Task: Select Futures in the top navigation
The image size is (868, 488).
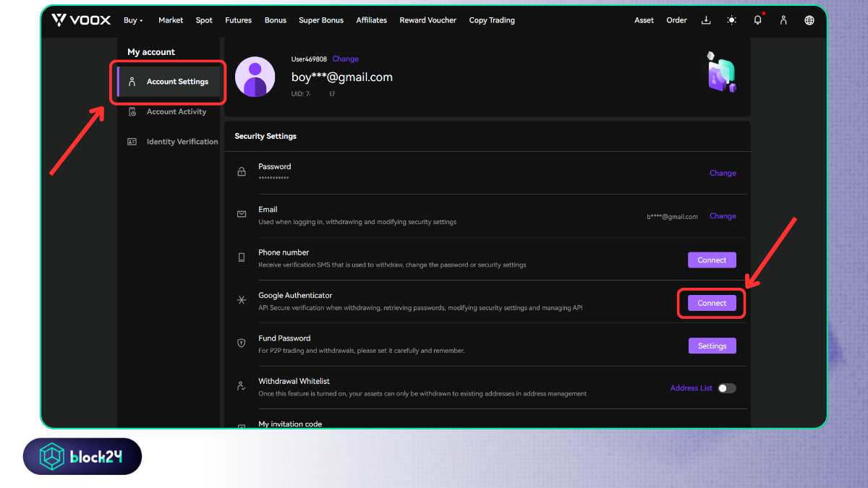Action: coord(238,20)
